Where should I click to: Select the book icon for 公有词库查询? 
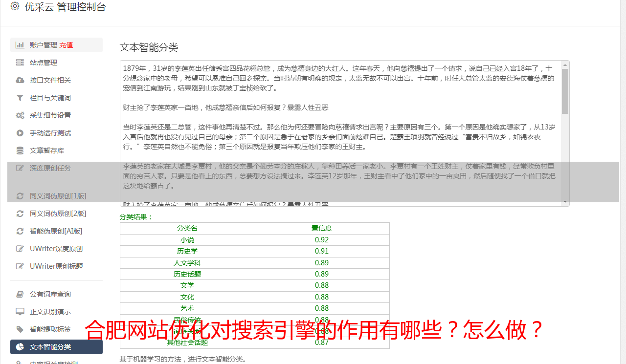(x=20, y=294)
